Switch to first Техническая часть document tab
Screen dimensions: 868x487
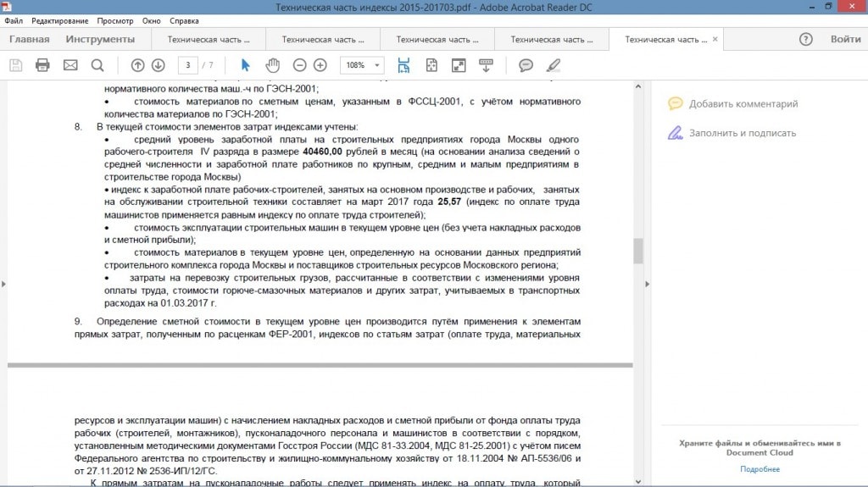209,39
